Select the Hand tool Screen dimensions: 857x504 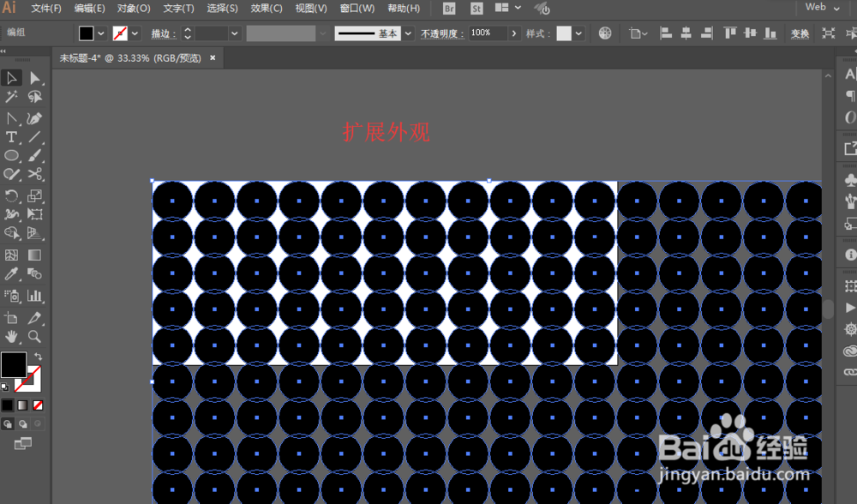pyautogui.click(x=12, y=337)
